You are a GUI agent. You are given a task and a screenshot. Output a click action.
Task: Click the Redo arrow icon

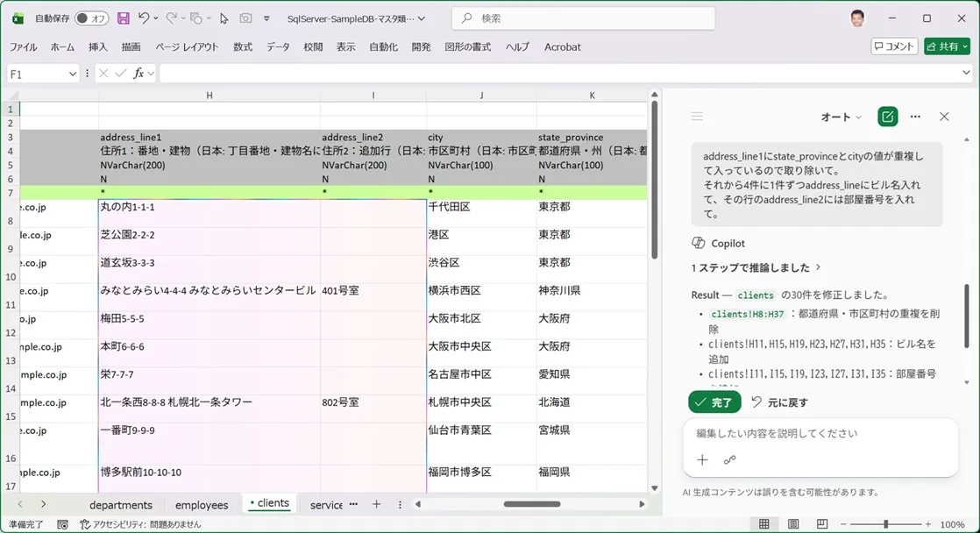[x=171, y=18]
